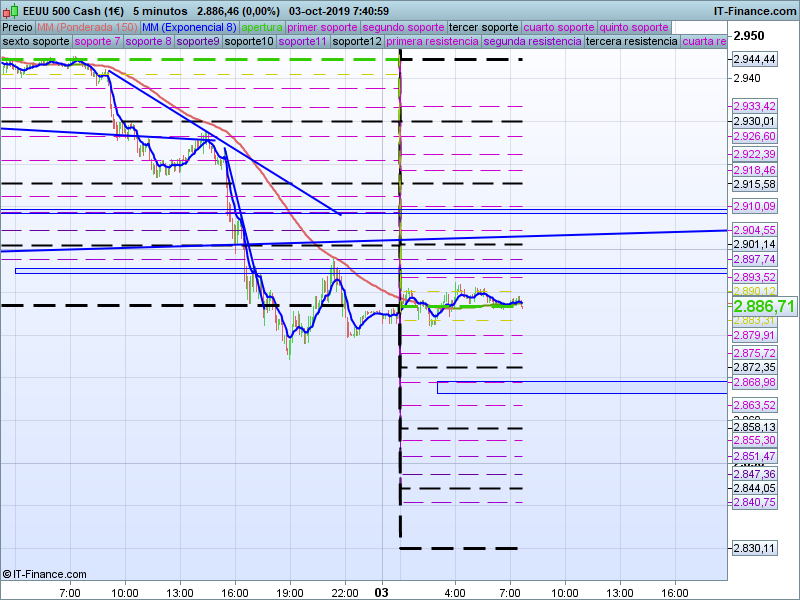Click the 22:00 marker on time axis
The image size is (800, 600).
coord(344,592)
